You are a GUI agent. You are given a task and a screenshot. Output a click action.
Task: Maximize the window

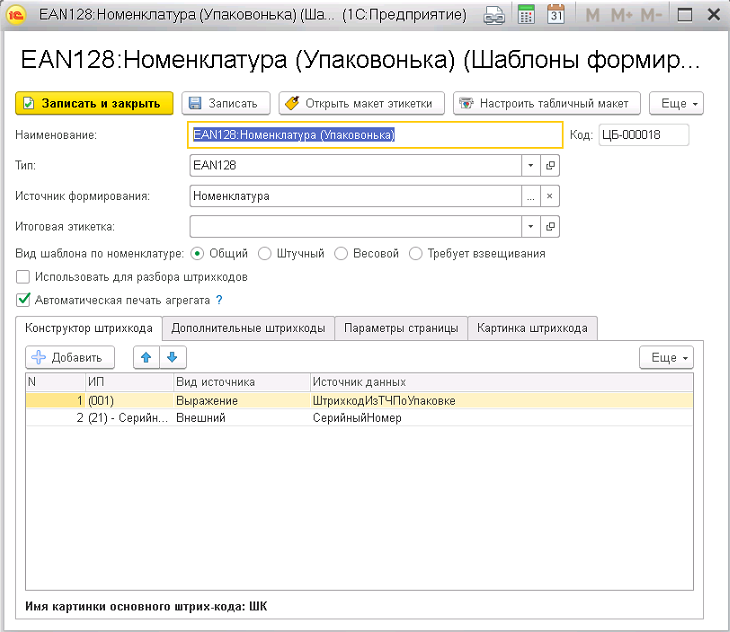684,15
